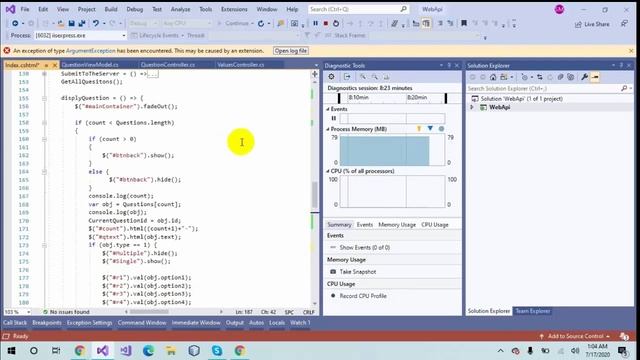Click the Continue debugging button
This screenshot has width=640, height=360.
tap(235, 24)
